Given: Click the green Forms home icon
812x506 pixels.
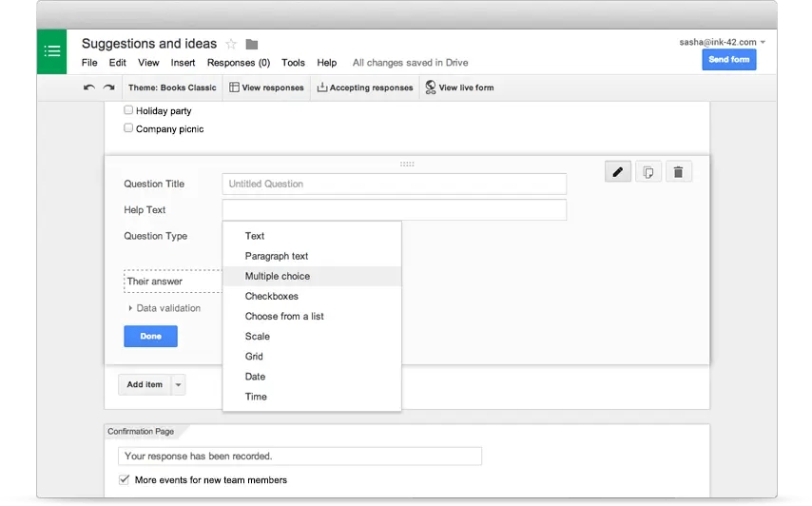Looking at the screenshot, I should tap(51, 51).
